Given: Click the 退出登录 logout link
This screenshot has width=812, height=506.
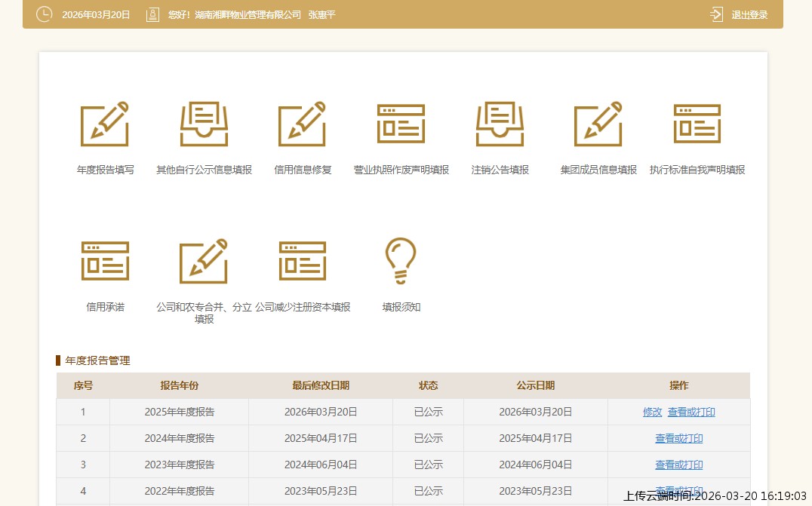Looking at the screenshot, I should [x=749, y=14].
